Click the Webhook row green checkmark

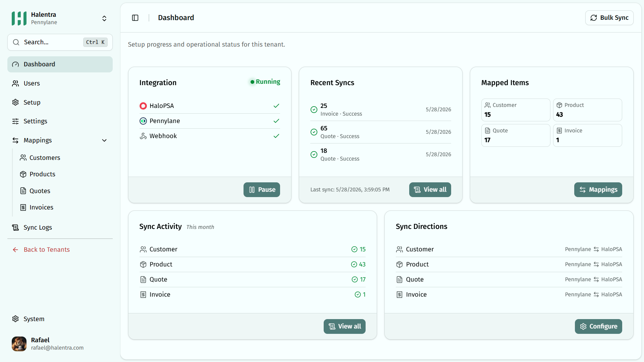[x=276, y=136]
